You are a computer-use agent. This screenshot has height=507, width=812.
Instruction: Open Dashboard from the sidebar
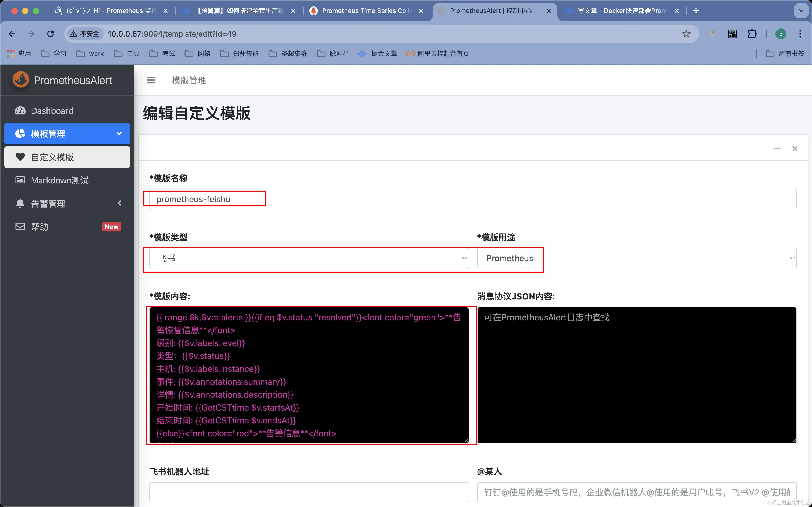52,111
